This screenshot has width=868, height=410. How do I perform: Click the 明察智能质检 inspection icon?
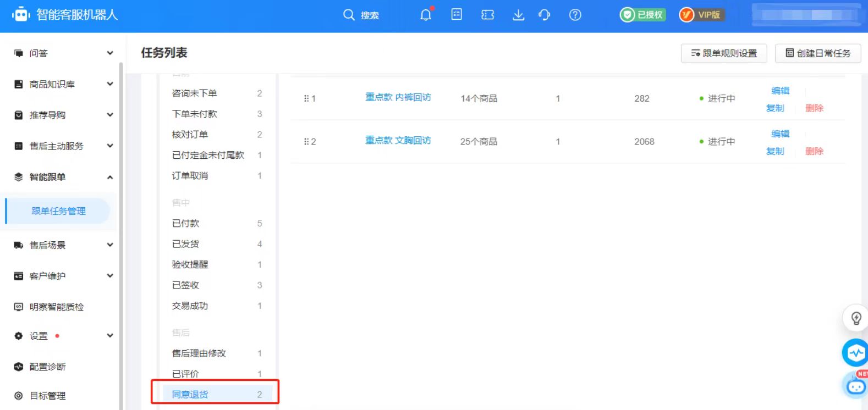click(x=19, y=307)
